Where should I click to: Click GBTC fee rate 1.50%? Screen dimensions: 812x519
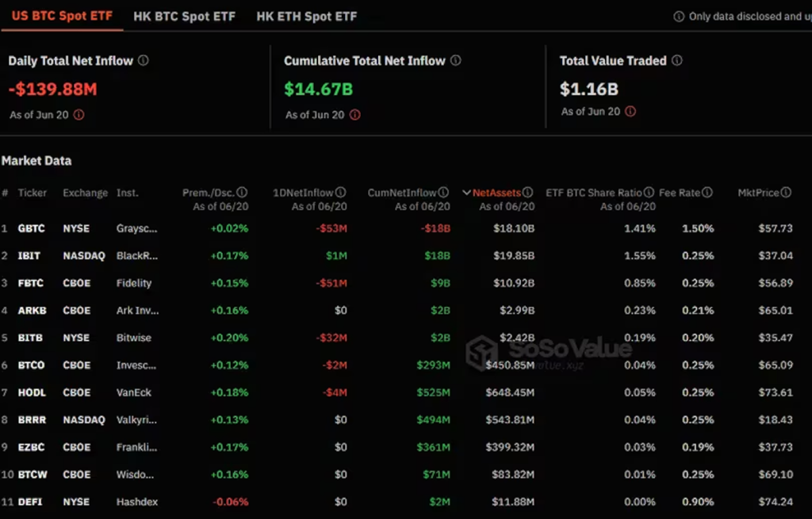[x=698, y=228]
